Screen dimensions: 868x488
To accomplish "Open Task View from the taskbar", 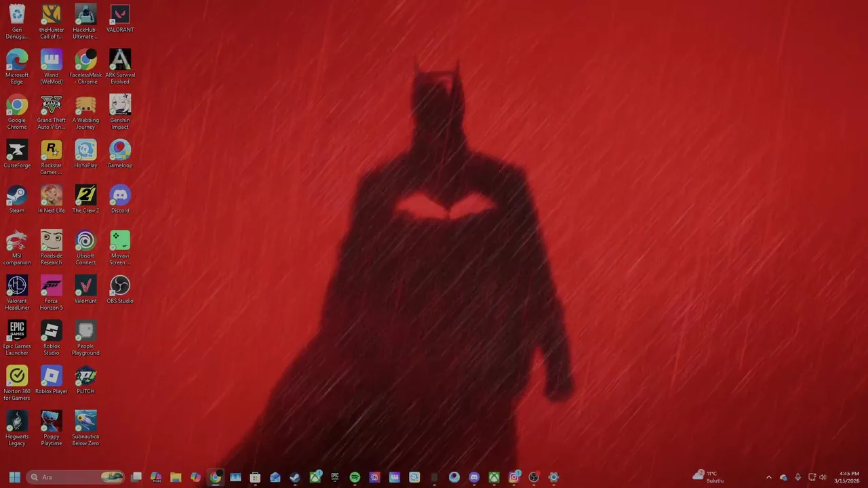I will pos(136,477).
